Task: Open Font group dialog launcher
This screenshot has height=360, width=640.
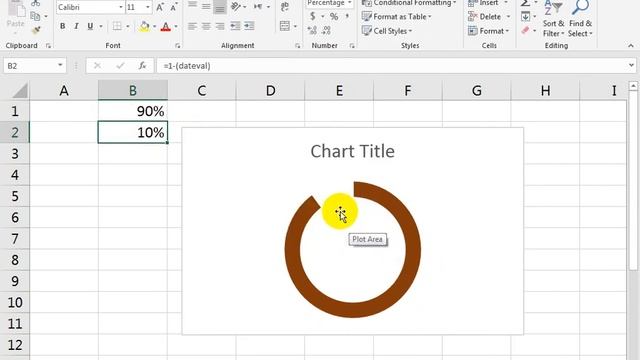Action: tap(178, 46)
